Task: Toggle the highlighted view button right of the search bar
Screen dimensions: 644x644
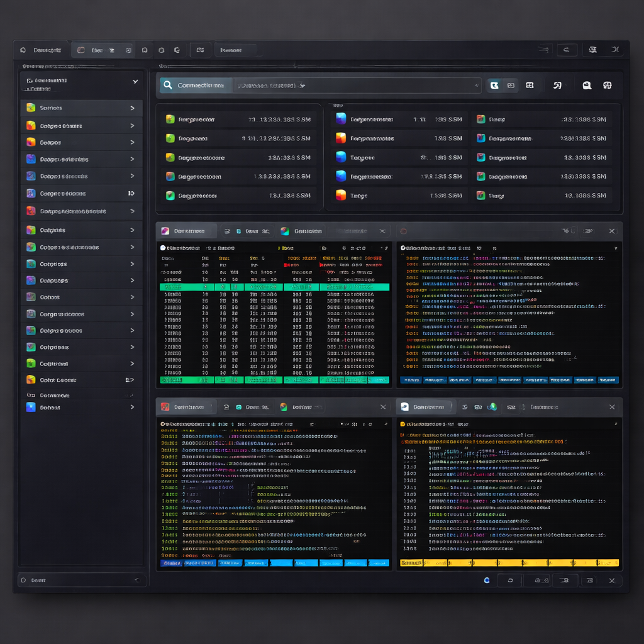Action: coord(494,86)
